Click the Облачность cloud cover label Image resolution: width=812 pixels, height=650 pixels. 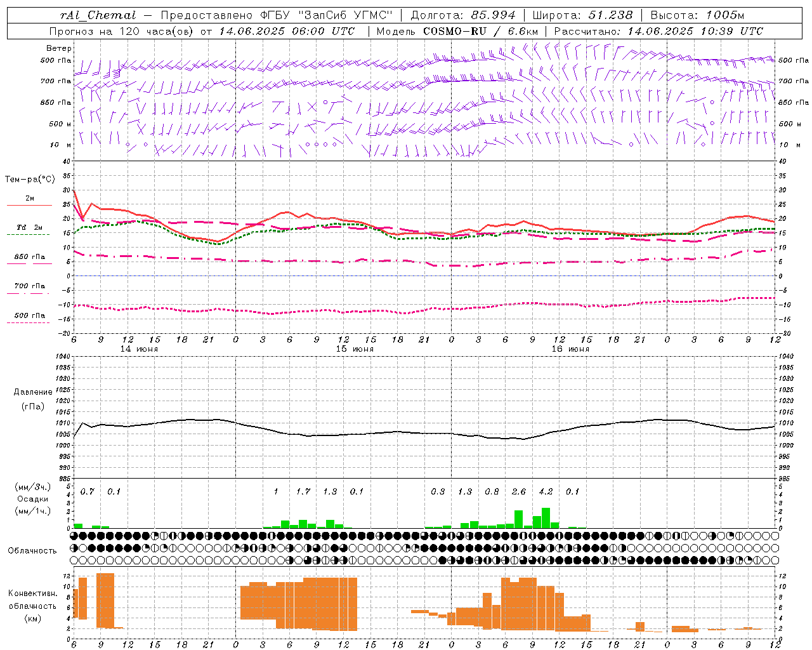point(32,551)
